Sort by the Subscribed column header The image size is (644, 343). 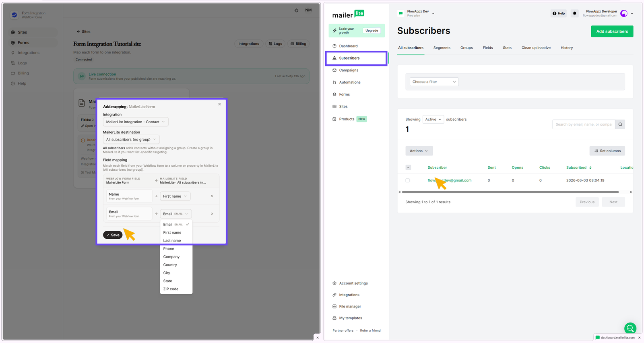pyautogui.click(x=578, y=167)
